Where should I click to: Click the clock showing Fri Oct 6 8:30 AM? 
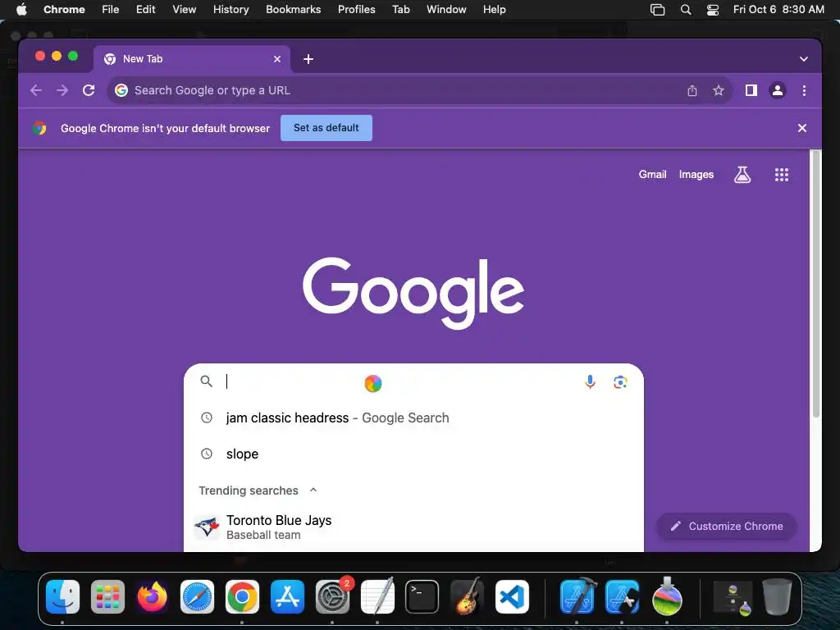778,10
